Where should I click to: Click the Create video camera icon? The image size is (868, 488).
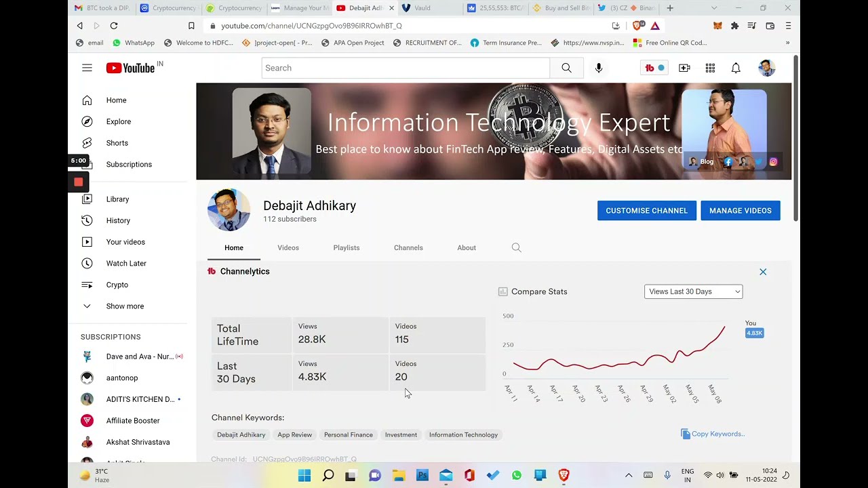coord(684,68)
